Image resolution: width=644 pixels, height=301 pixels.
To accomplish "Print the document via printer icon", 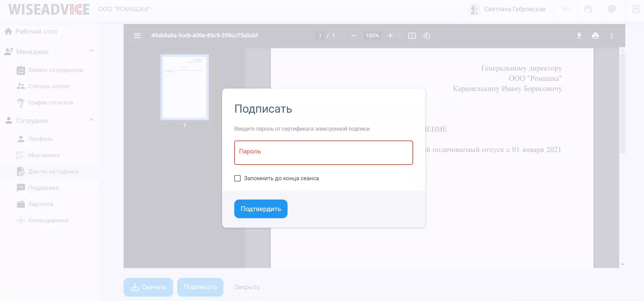I will tap(595, 36).
